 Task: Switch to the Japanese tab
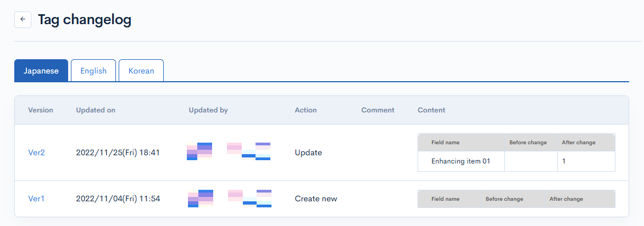pyautogui.click(x=41, y=71)
